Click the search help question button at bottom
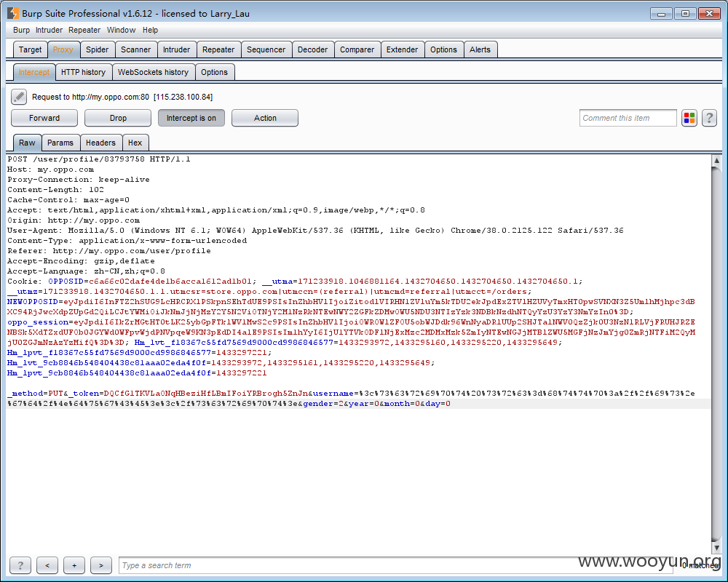This screenshot has height=582, width=728. [x=20, y=565]
